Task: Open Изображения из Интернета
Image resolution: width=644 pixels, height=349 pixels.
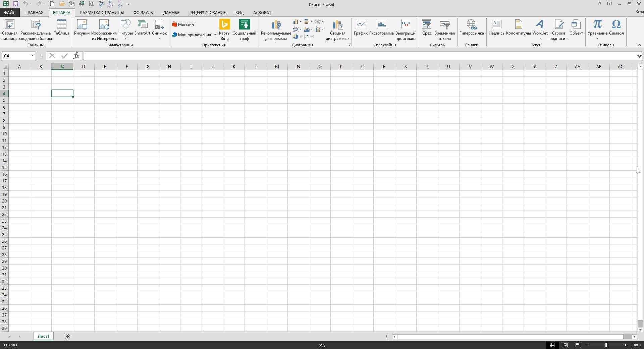Action: pyautogui.click(x=104, y=30)
